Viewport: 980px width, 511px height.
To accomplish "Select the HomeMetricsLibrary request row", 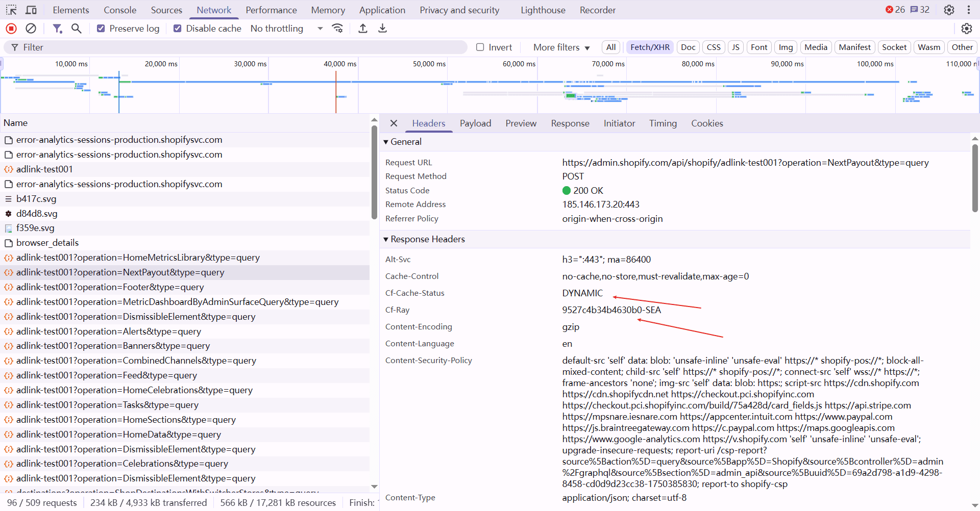I will point(138,258).
